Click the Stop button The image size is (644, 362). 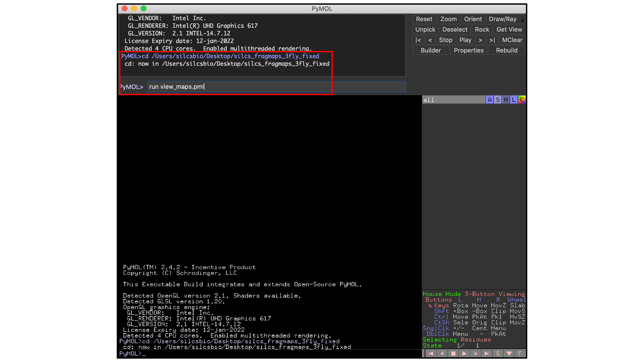click(x=446, y=40)
